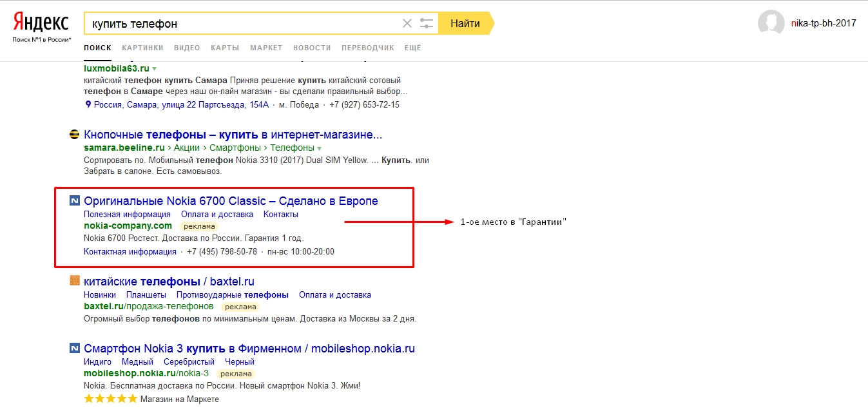Open the account name nika-tp-bh-2017
The image size is (868, 413).
click(824, 23)
